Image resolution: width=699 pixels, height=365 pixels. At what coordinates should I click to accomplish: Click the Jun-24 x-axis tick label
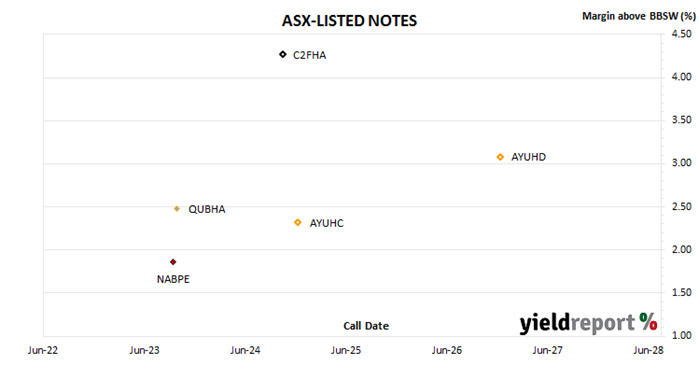click(x=245, y=350)
